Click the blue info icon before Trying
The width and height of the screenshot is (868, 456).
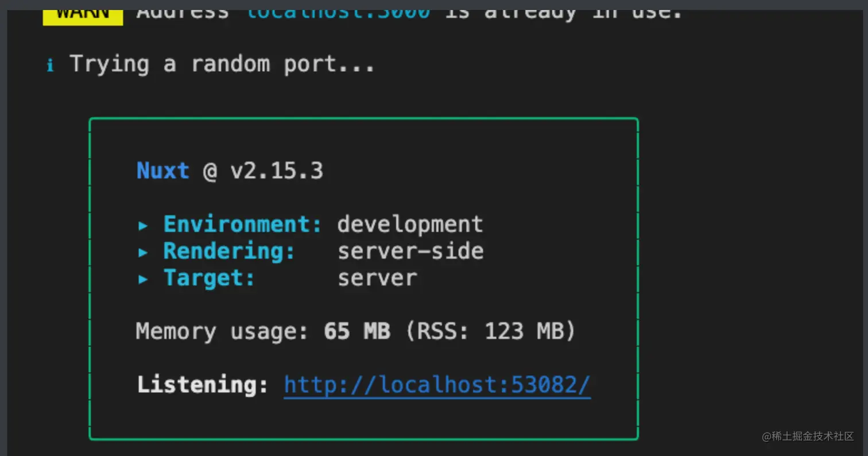click(x=50, y=65)
